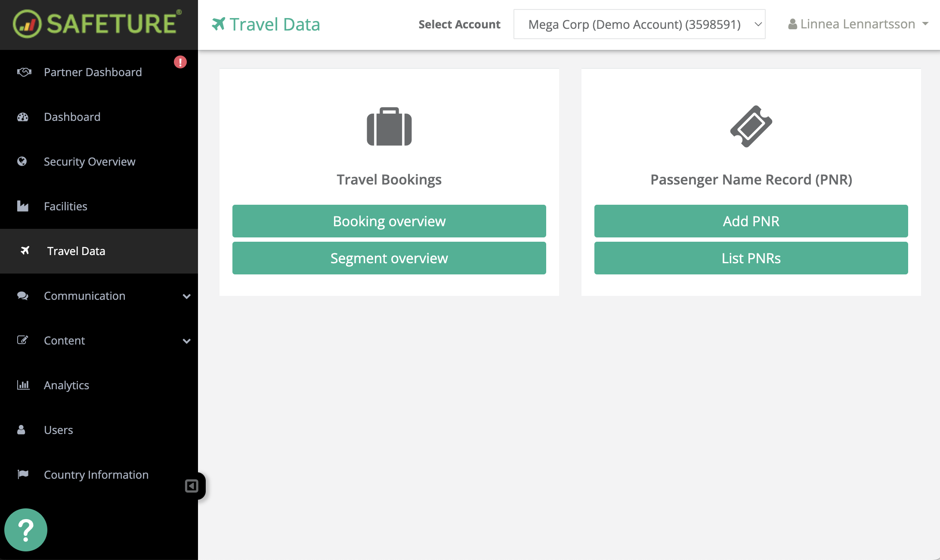The width and height of the screenshot is (940, 560).
Task: Click the Security Overview globe icon
Action: tap(22, 161)
